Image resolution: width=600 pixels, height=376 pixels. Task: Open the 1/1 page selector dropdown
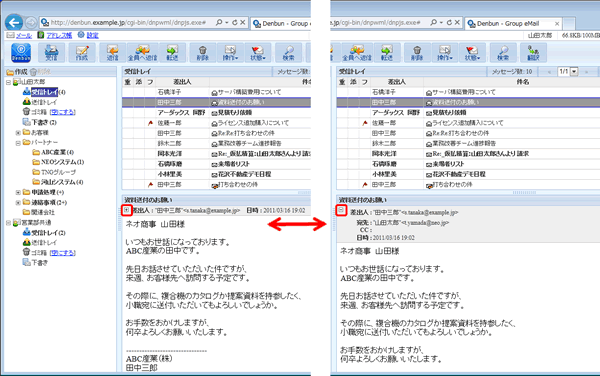point(574,72)
